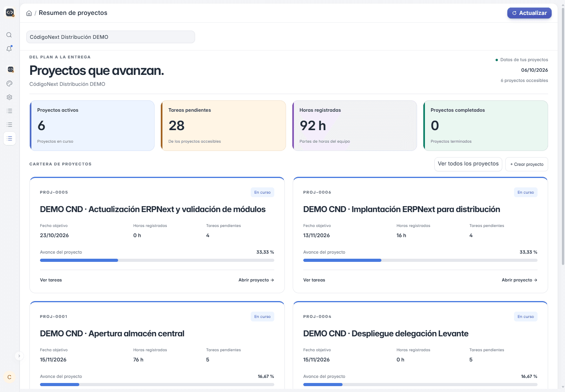
Task: Click the Actualizar button
Action: point(529,13)
